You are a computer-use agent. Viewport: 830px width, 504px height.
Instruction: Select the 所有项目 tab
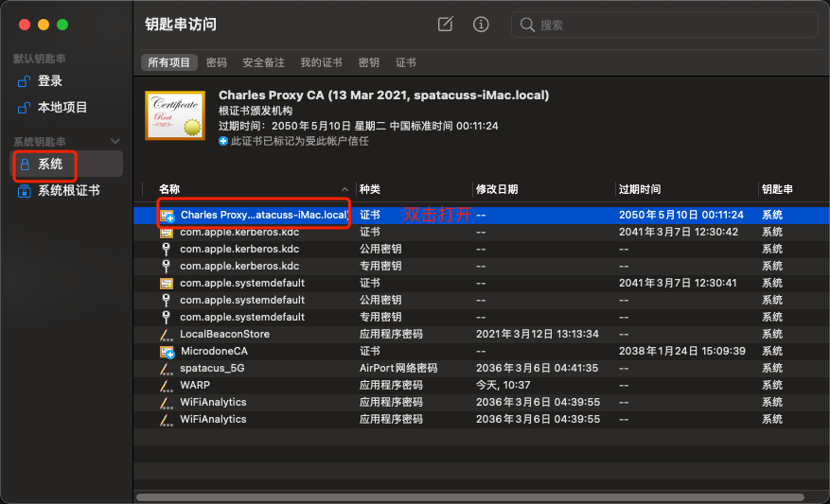168,62
